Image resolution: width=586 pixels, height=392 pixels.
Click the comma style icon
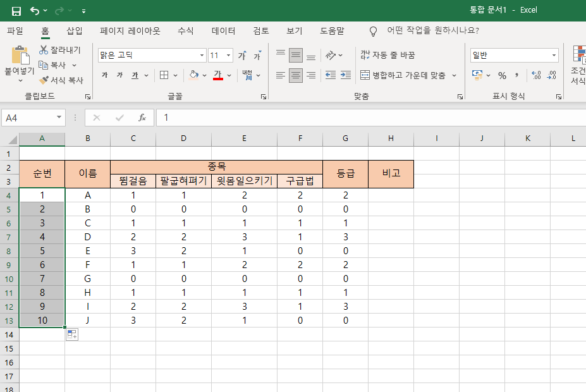517,75
